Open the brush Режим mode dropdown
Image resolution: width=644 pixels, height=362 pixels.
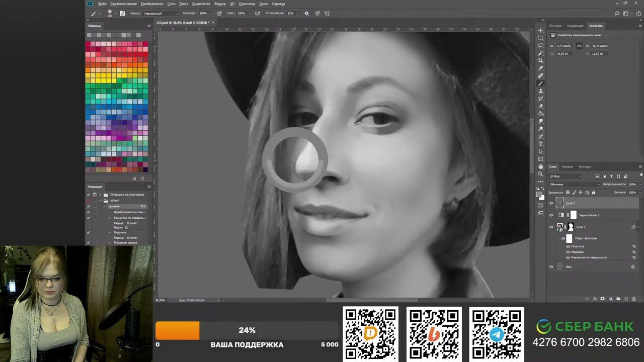[160, 13]
